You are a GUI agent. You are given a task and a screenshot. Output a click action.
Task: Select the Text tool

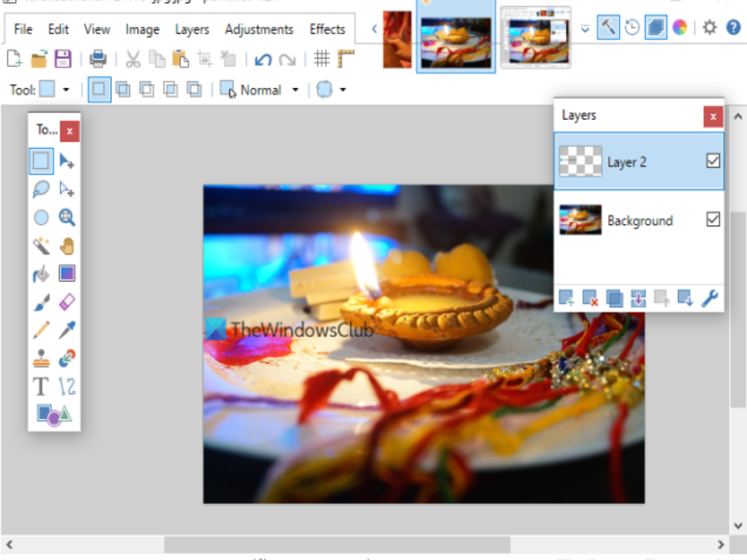[x=41, y=386]
